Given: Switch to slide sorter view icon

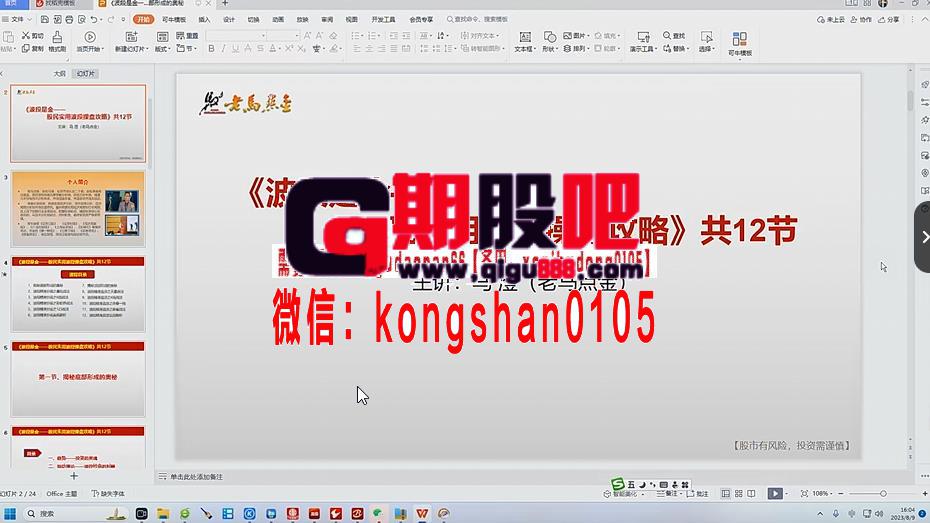Looking at the screenshot, I should coord(738,493).
